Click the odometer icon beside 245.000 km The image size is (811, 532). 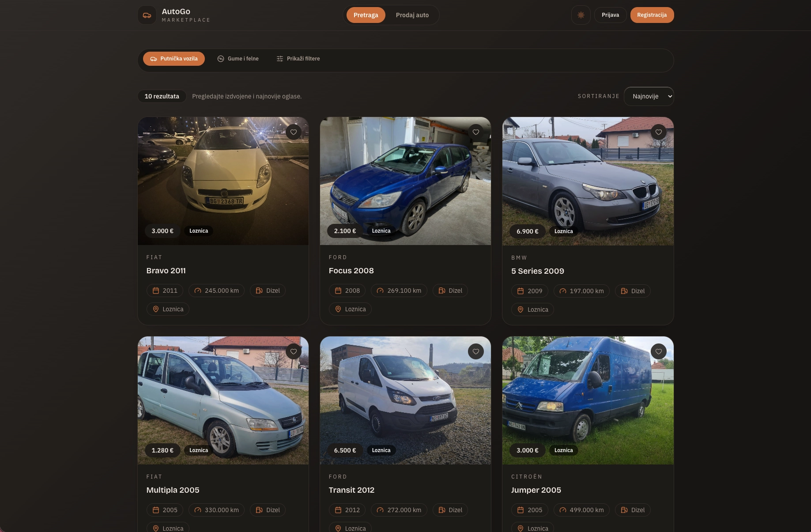(x=198, y=291)
